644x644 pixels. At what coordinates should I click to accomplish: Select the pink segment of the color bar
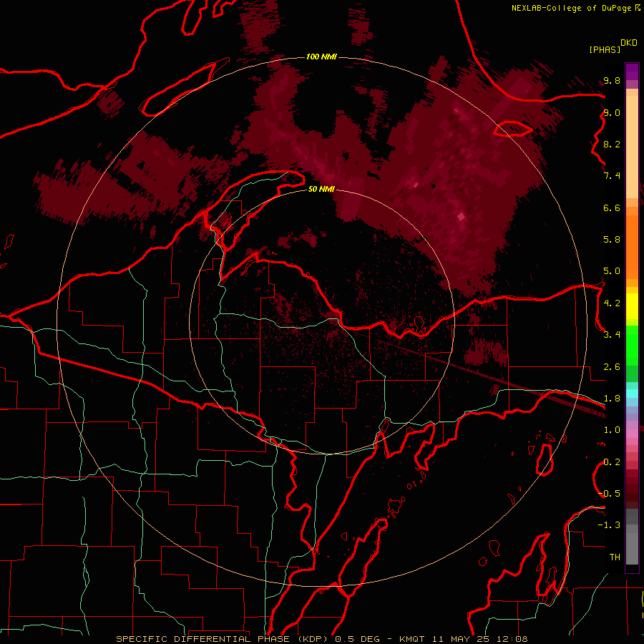632,434
